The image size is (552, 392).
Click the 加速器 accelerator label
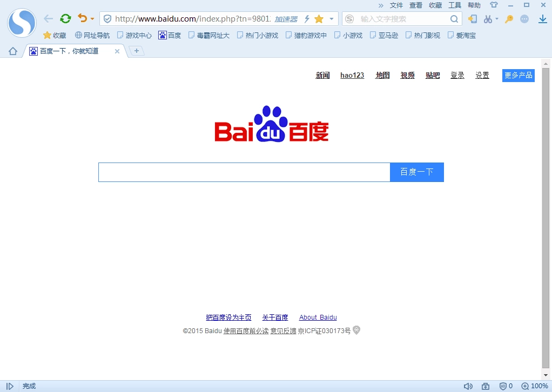pyautogui.click(x=286, y=19)
